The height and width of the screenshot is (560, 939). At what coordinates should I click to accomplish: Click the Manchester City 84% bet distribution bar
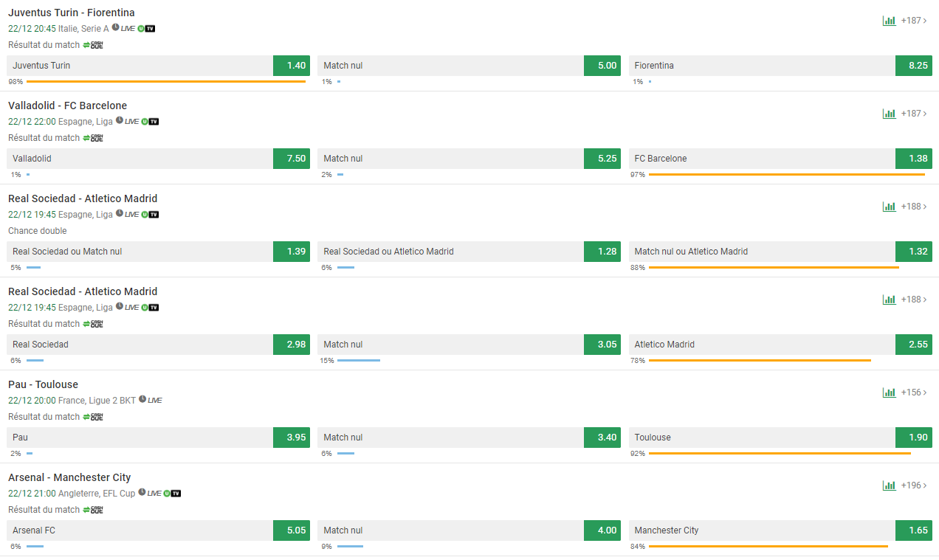[x=768, y=546]
